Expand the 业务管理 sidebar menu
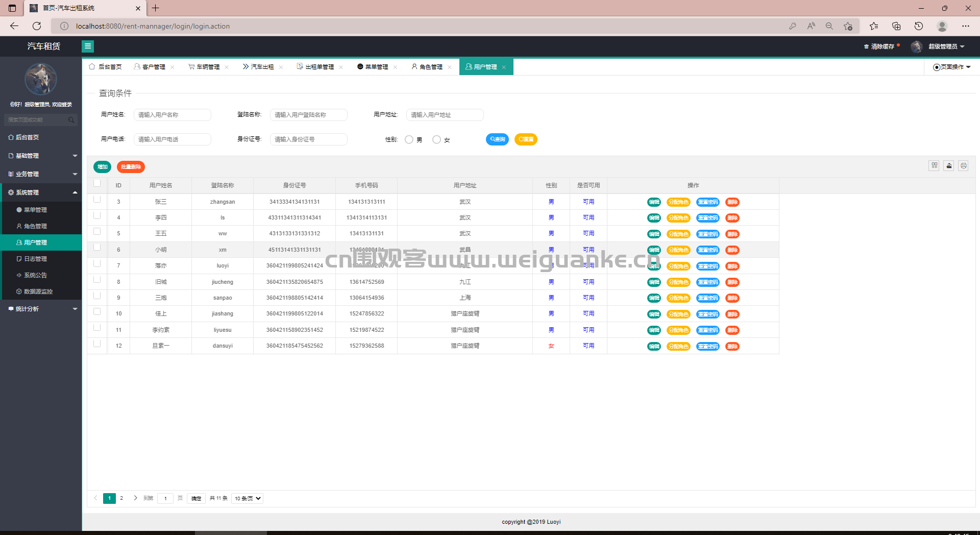This screenshot has height=535, width=980. click(x=41, y=174)
